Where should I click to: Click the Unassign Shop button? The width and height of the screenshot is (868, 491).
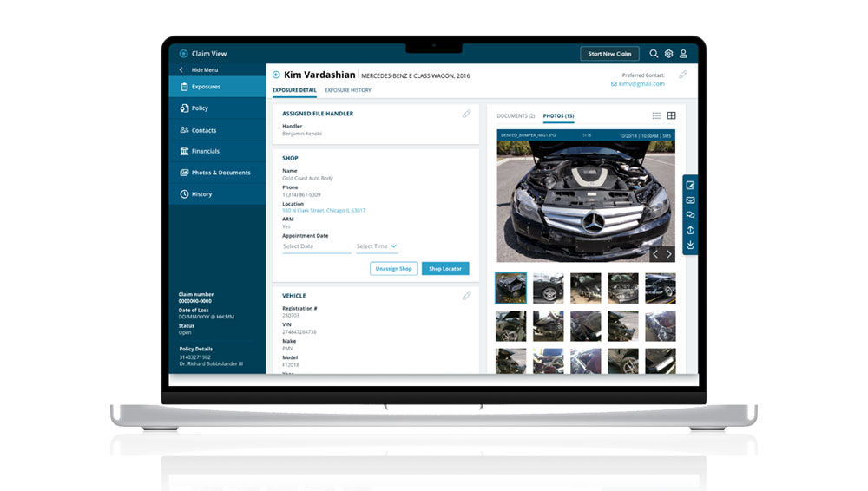pos(393,268)
